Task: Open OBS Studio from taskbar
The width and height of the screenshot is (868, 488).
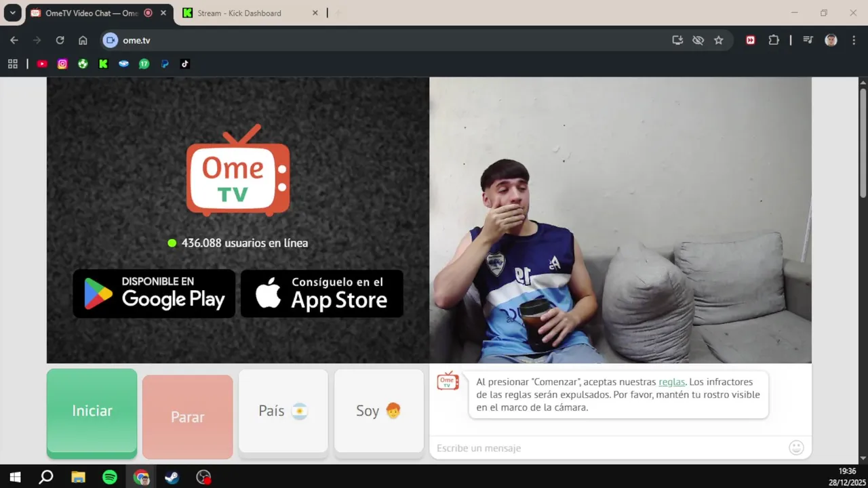Action: click(x=203, y=477)
